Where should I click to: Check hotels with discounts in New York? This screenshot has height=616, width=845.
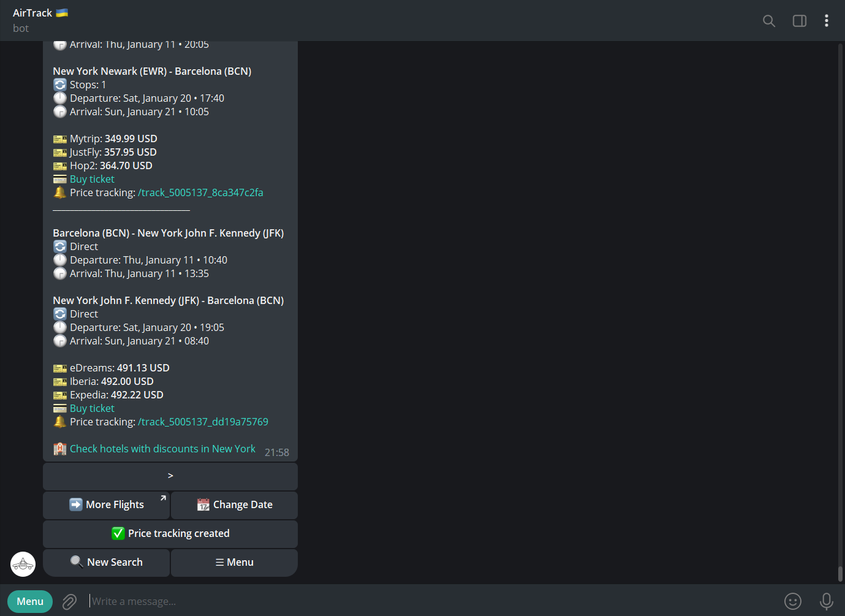pyautogui.click(x=162, y=449)
